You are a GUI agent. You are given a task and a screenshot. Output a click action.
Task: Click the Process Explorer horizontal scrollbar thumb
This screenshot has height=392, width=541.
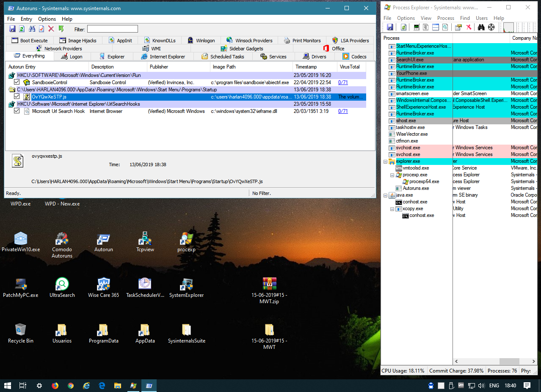coord(509,362)
